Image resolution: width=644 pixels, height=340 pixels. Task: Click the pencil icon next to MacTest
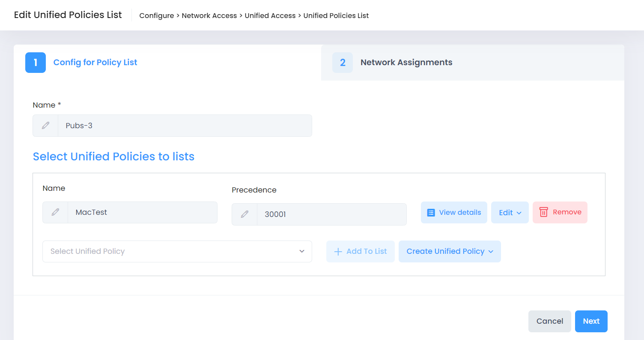tap(55, 212)
